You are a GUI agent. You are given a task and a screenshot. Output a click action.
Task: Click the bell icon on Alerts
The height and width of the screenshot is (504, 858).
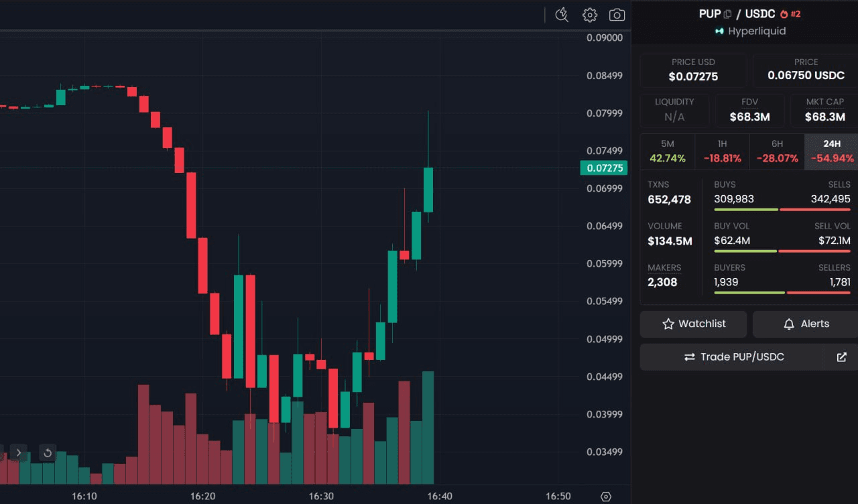coord(789,324)
